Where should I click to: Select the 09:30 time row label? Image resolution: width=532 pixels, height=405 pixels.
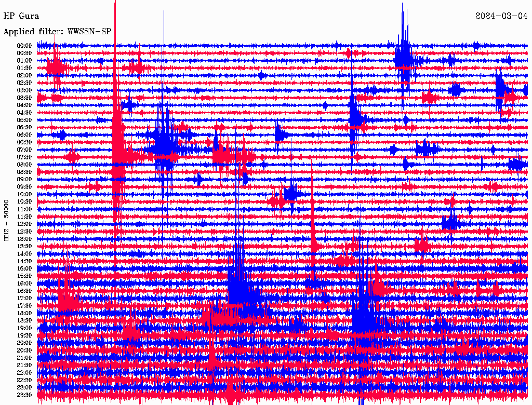tap(24, 187)
